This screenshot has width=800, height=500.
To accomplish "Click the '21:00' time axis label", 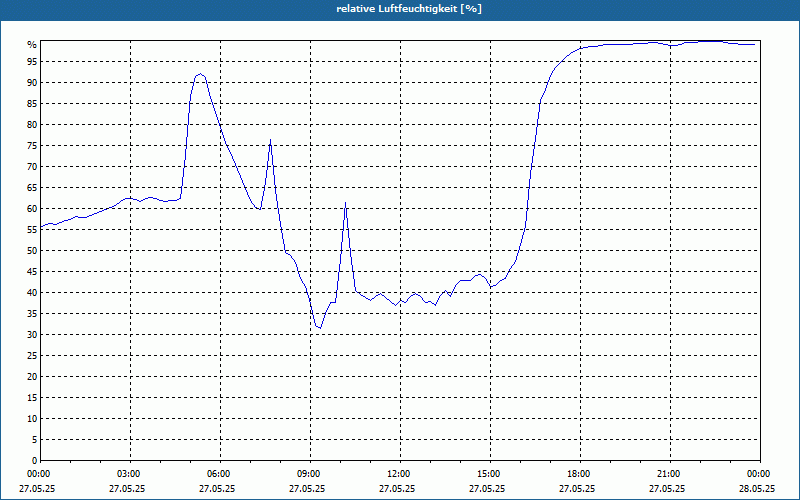I will tap(670, 474).
